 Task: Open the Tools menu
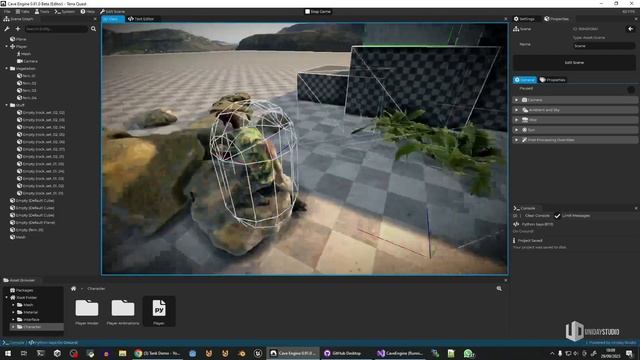pos(42,12)
